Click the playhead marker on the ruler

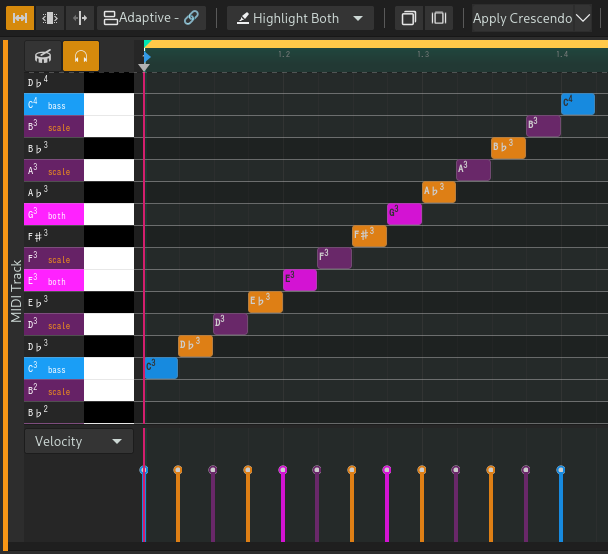tap(144, 67)
